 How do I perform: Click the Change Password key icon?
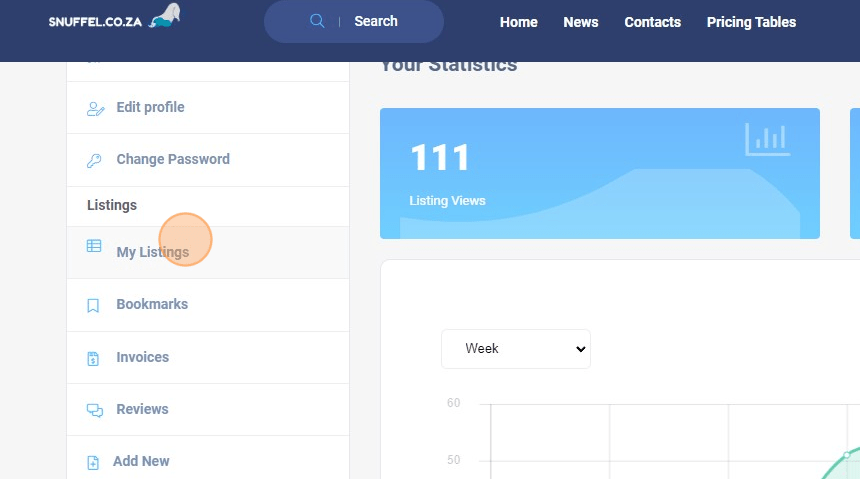[94, 160]
